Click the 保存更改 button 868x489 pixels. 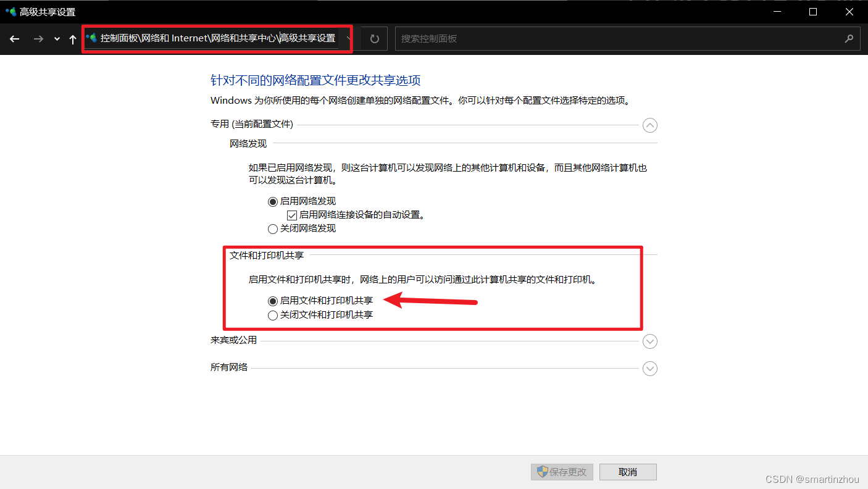(562, 472)
